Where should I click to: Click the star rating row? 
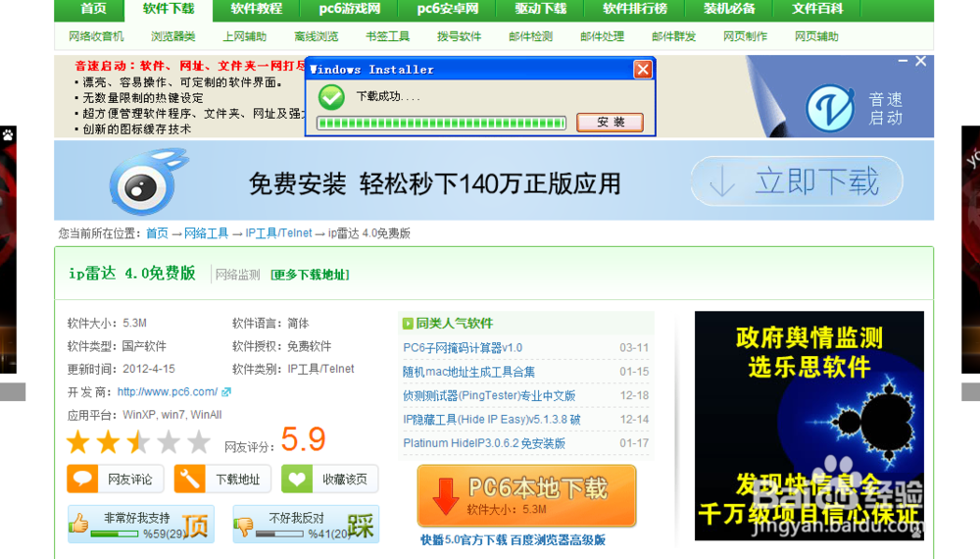tap(139, 442)
